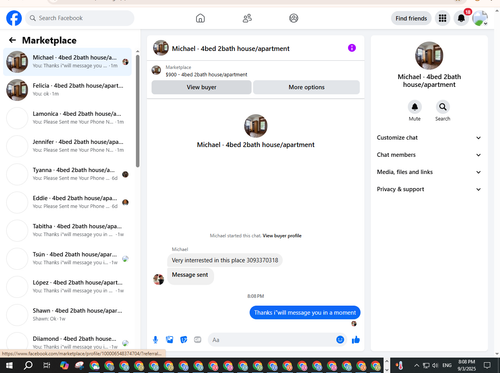Open the apps grid menu icon
The height and width of the screenshot is (373, 500).
coord(442,18)
